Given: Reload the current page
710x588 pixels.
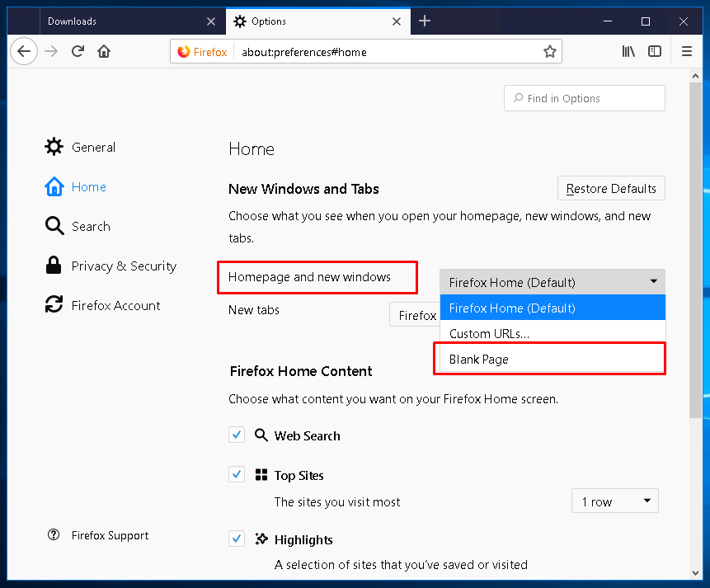Looking at the screenshot, I should 78,51.
